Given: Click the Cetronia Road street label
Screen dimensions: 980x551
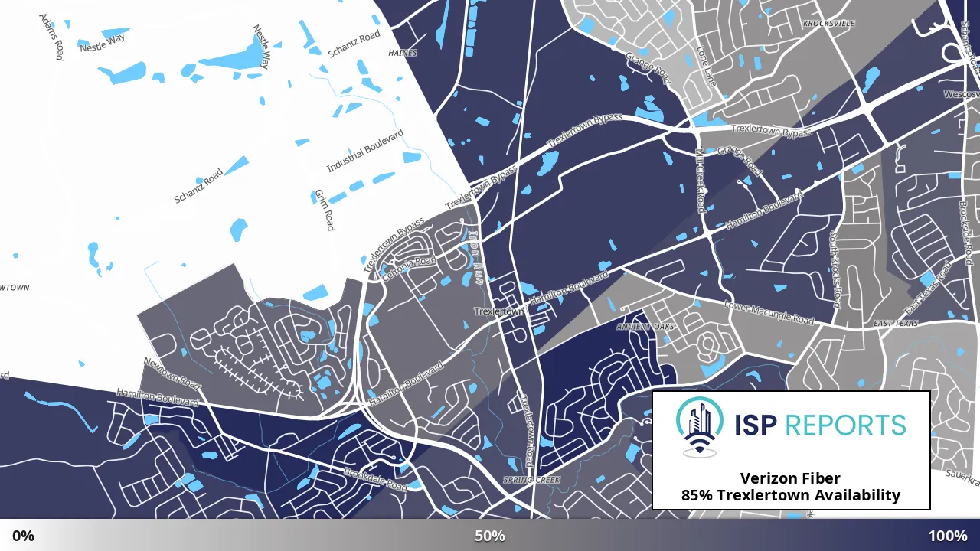Looking at the screenshot, I should 408,269.
